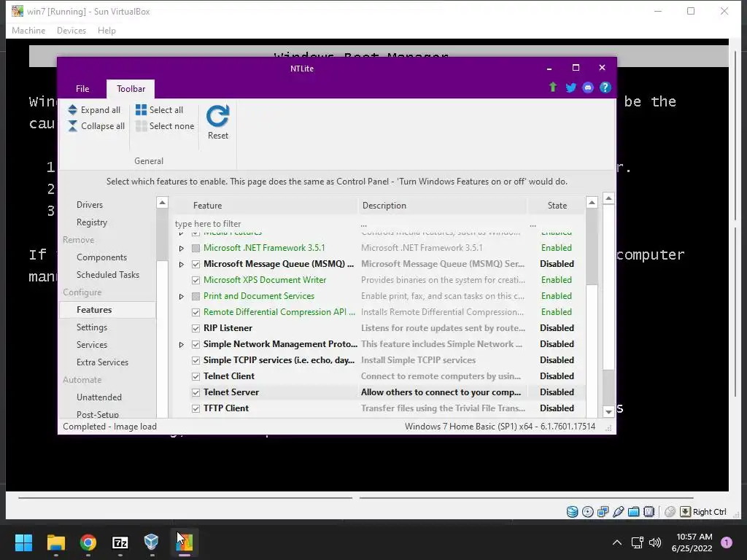Open VirtualBox Devices menu
This screenshot has width=747, height=560.
[x=71, y=31]
